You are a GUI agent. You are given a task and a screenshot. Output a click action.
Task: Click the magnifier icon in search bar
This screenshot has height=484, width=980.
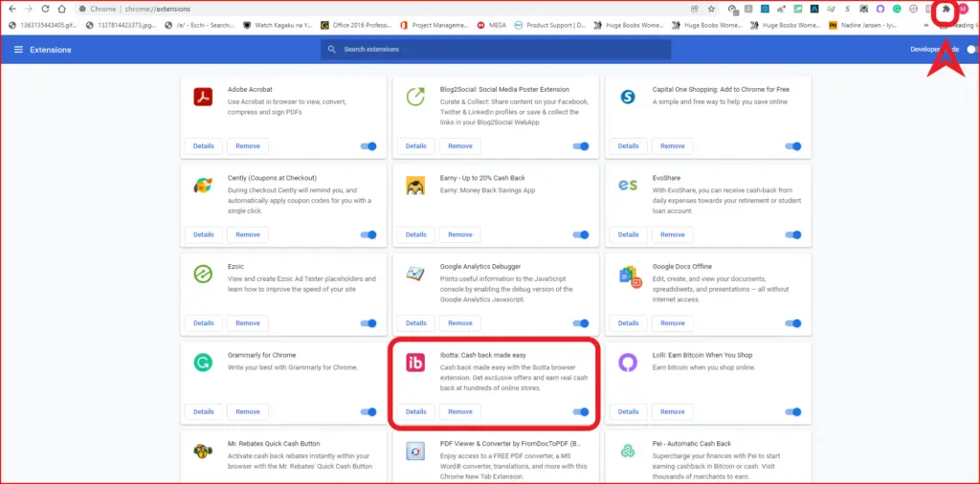[x=332, y=50]
